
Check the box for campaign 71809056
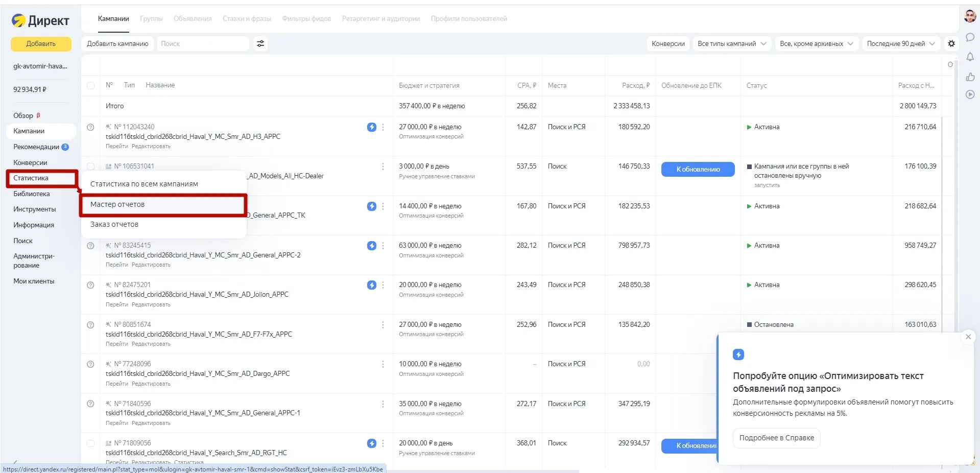[90, 443]
